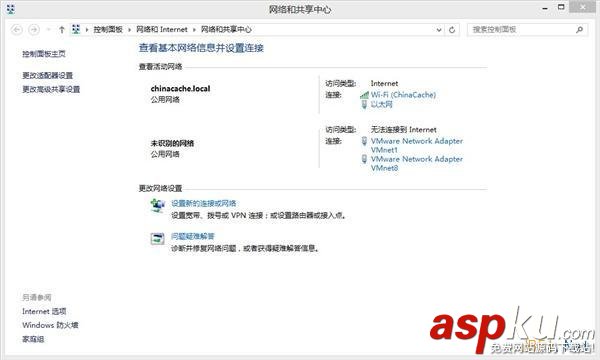
Task: Select the 未识别的网络 network name
Action: point(172,143)
